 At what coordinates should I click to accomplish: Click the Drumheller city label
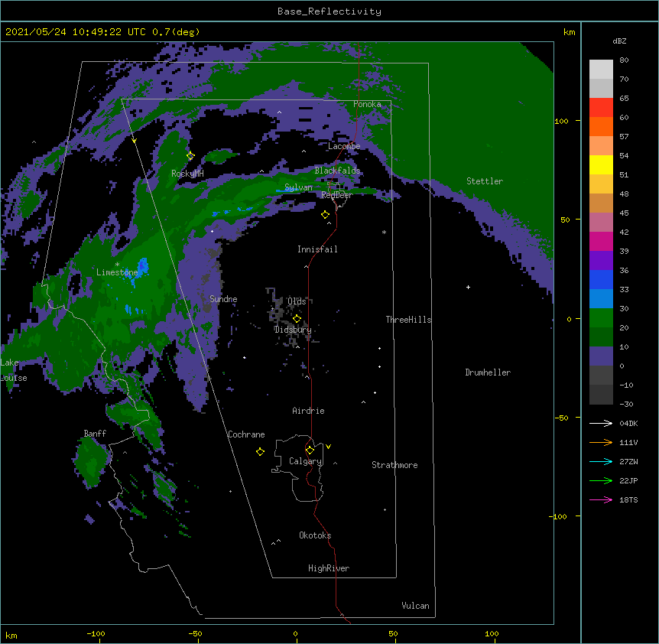click(x=488, y=372)
